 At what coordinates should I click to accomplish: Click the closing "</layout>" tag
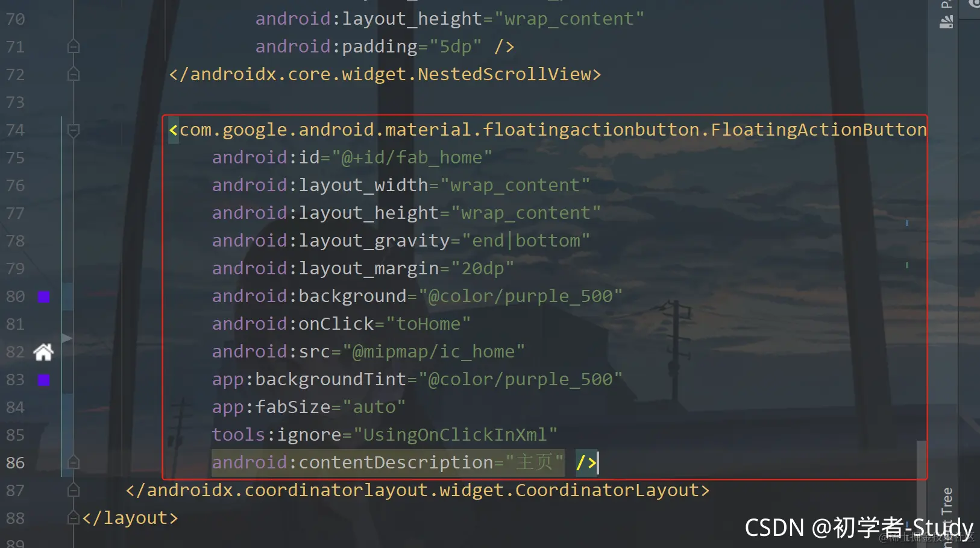pos(130,518)
